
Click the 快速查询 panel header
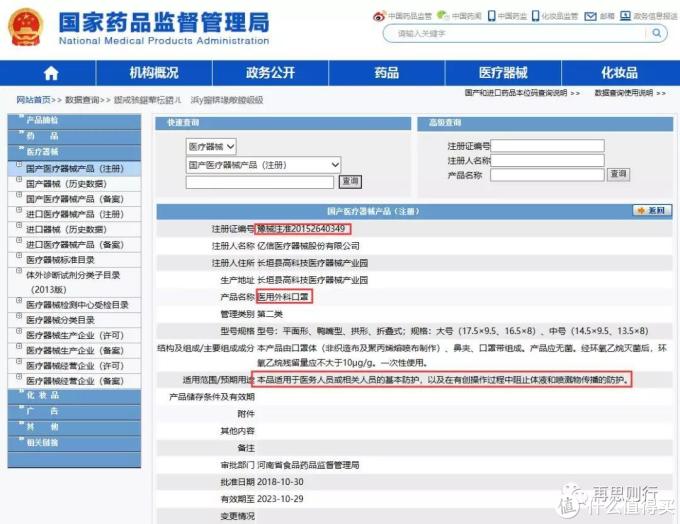coord(283,123)
